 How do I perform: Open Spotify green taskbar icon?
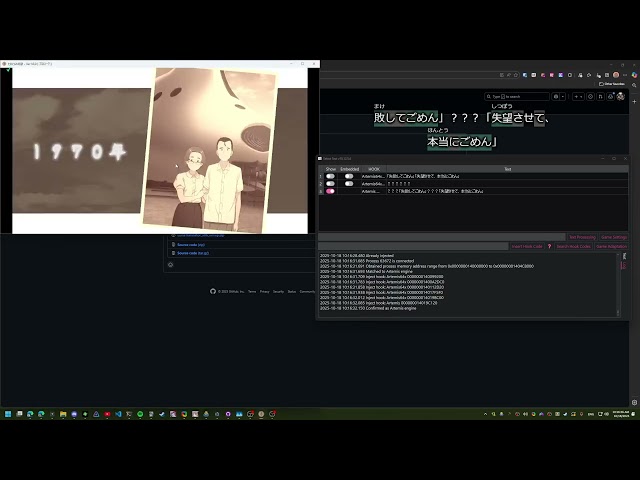point(140,414)
